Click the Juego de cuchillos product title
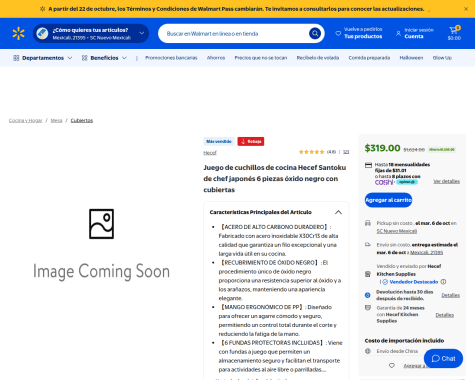475x380 pixels. point(275,179)
